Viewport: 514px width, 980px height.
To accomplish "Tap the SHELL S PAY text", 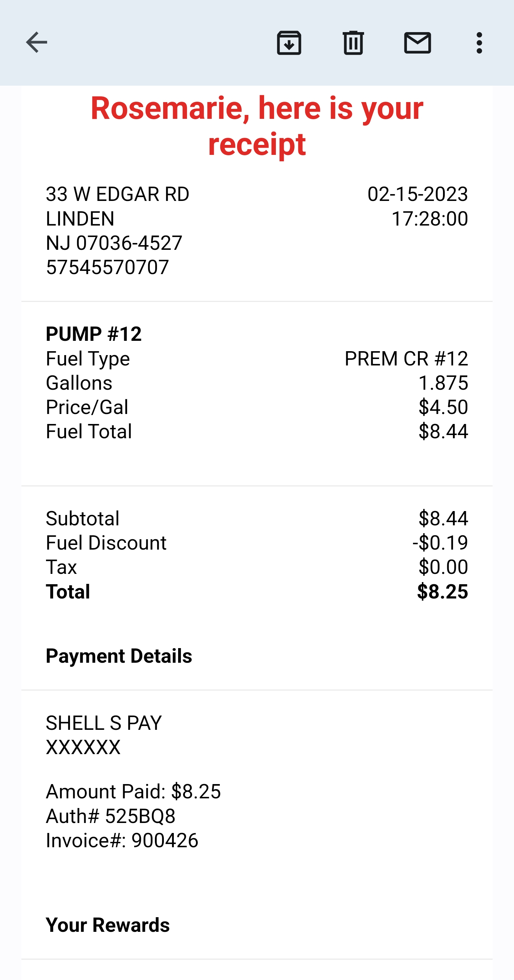I will (x=104, y=723).
